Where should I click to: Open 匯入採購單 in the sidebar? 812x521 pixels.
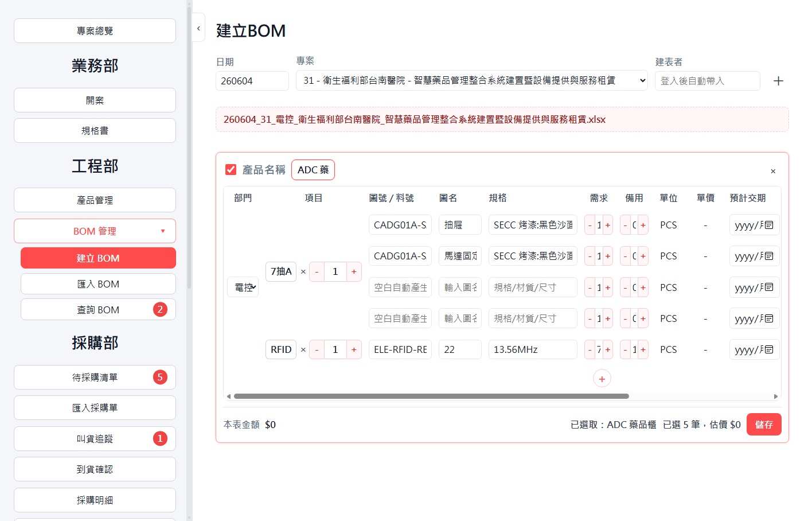coord(95,407)
